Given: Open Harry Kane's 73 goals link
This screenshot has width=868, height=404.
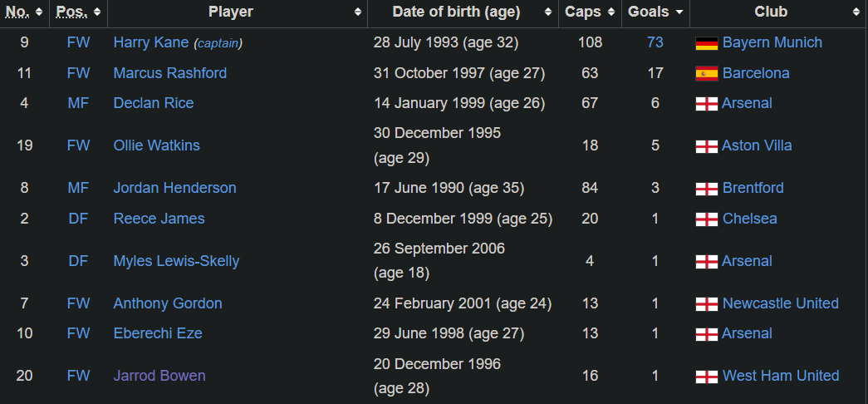Looking at the screenshot, I should click(x=655, y=42).
